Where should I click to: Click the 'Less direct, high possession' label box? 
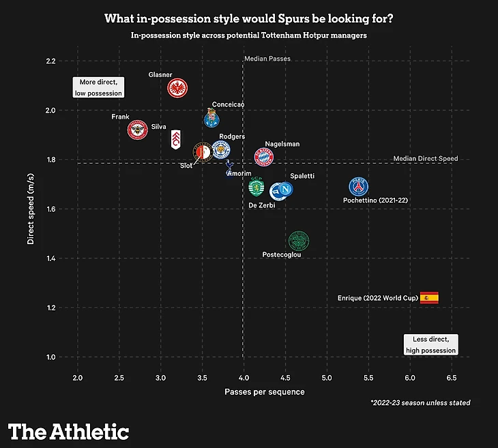coord(431,344)
